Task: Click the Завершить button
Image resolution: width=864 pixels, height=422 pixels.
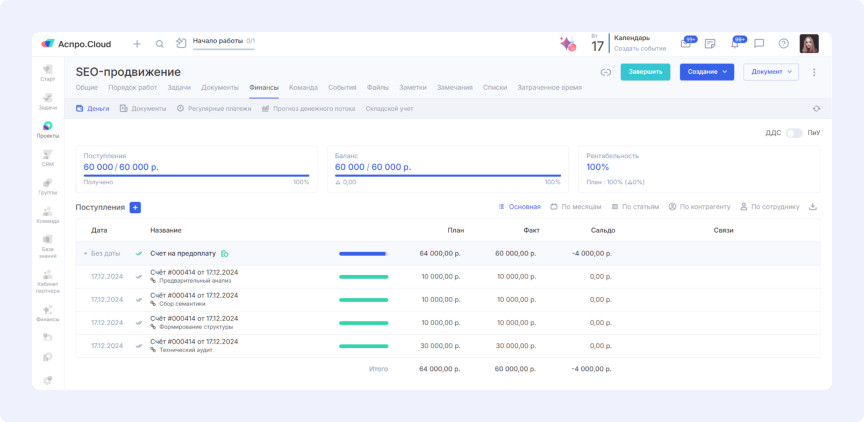Action: point(645,72)
